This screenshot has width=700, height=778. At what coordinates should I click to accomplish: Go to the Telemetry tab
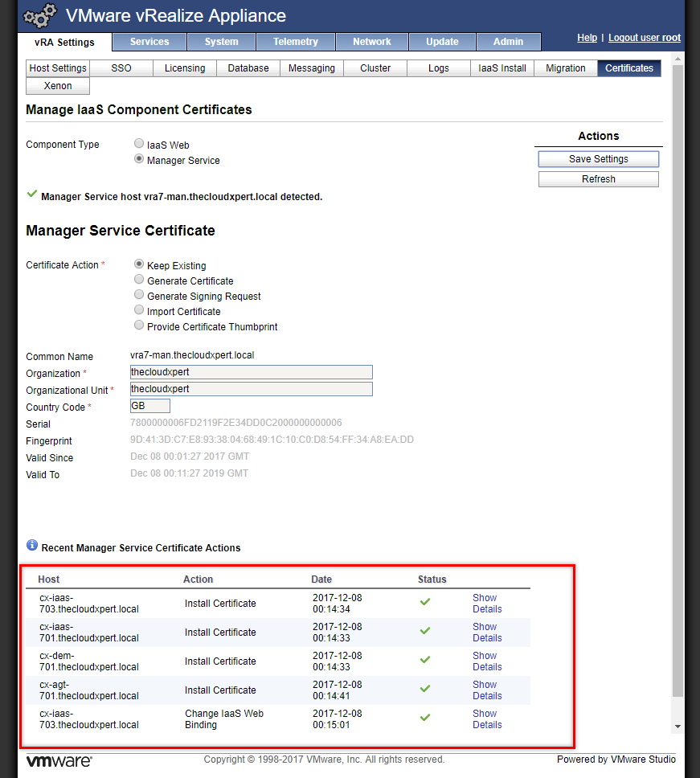point(295,42)
